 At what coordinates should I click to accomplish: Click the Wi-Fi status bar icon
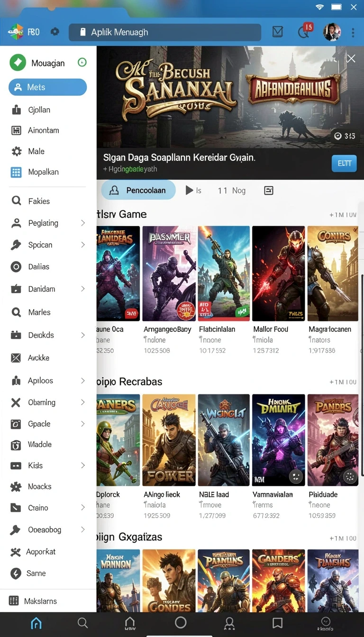click(320, 7)
